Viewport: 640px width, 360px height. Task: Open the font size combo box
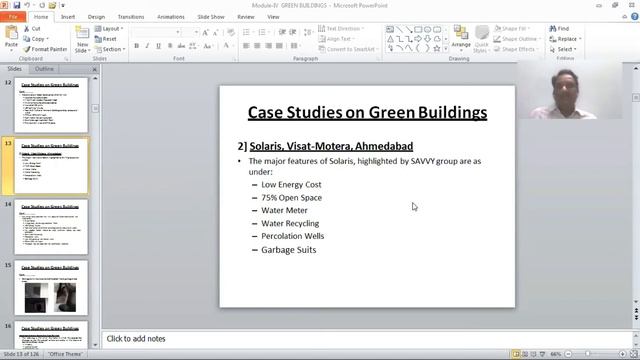pyautogui.click(x=190, y=32)
